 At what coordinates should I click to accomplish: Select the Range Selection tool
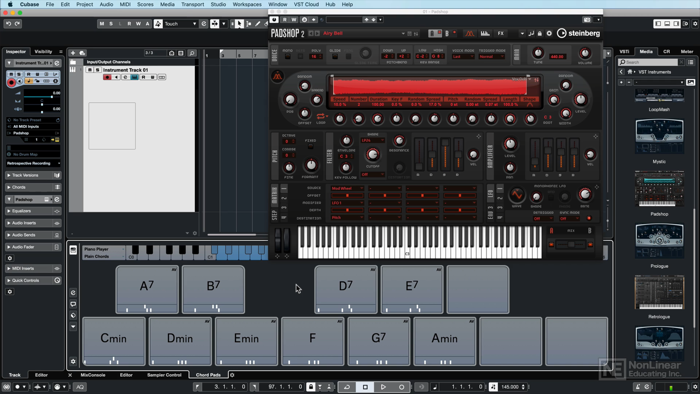click(x=249, y=24)
